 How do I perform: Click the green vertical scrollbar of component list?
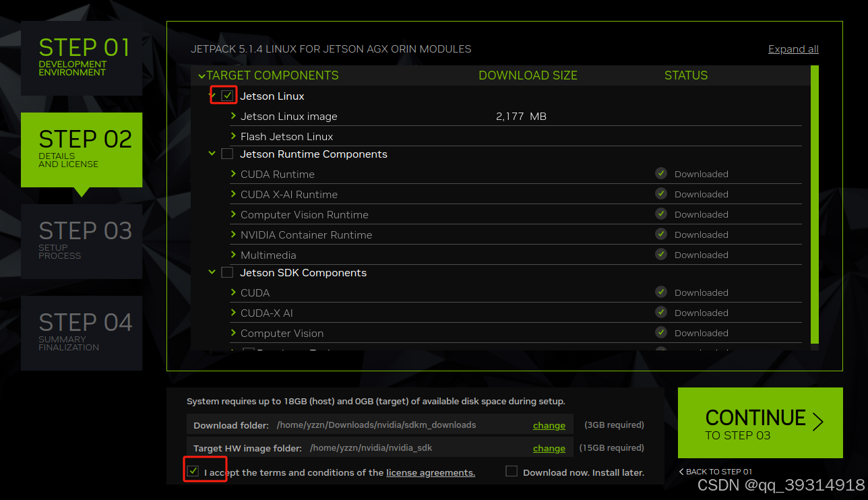(x=814, y=205)
